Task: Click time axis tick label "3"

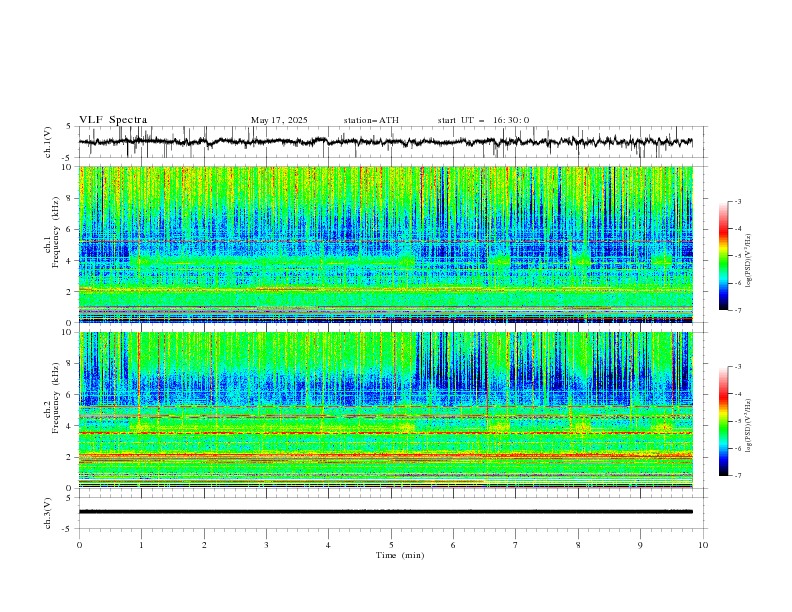Action: tap(266, 545)
